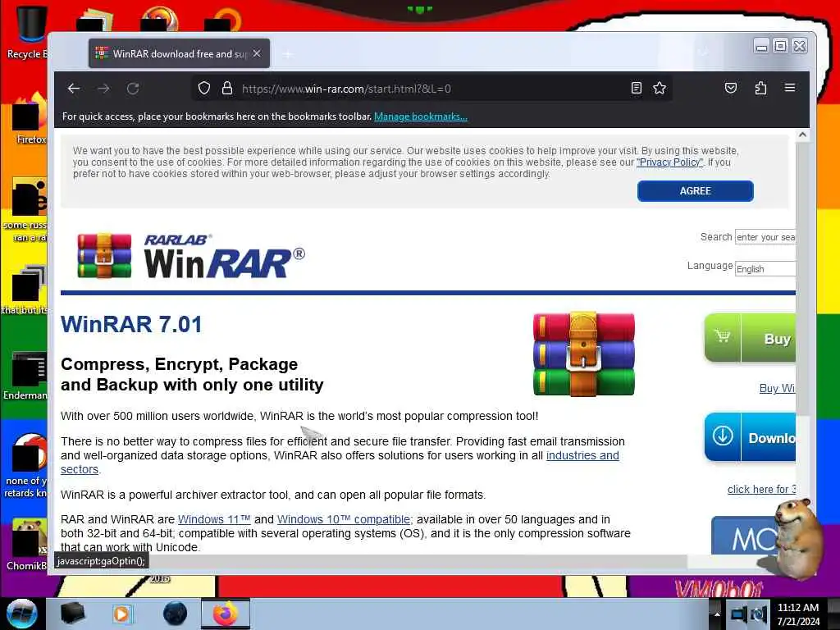
Task: Open the Buy WinRAR text link
Action: tap(777, 388)
